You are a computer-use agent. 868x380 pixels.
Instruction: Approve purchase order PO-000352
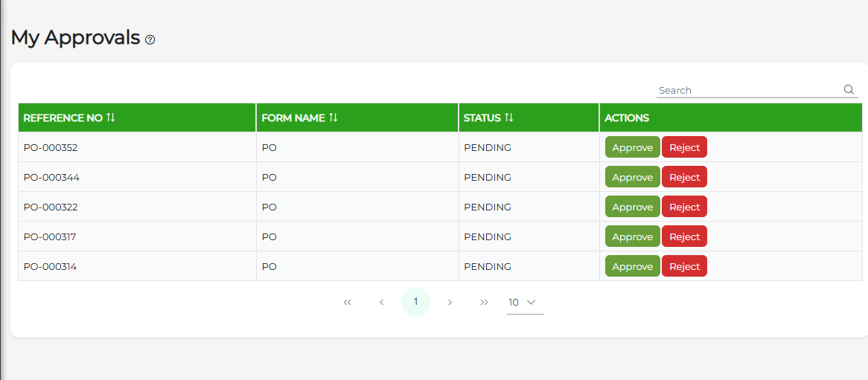tap(632, 147)
